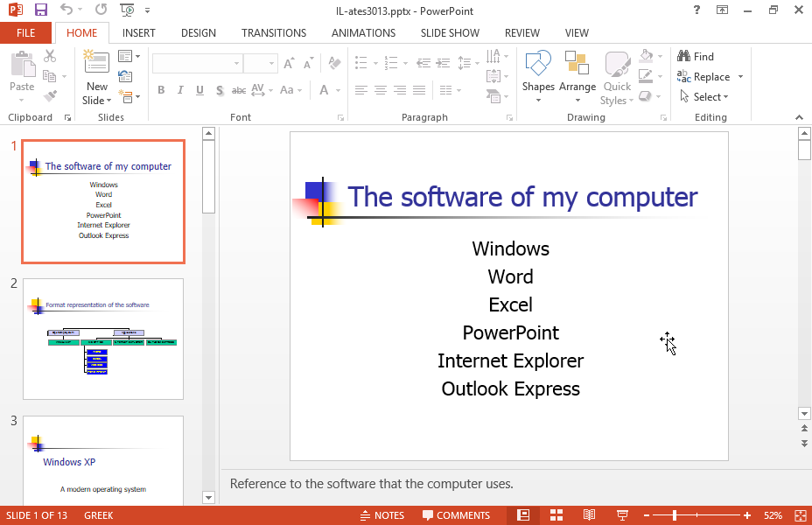Click the Redo/Repeat icon
812x525 pixels.
pyautogui.click(x=101, y=10)
